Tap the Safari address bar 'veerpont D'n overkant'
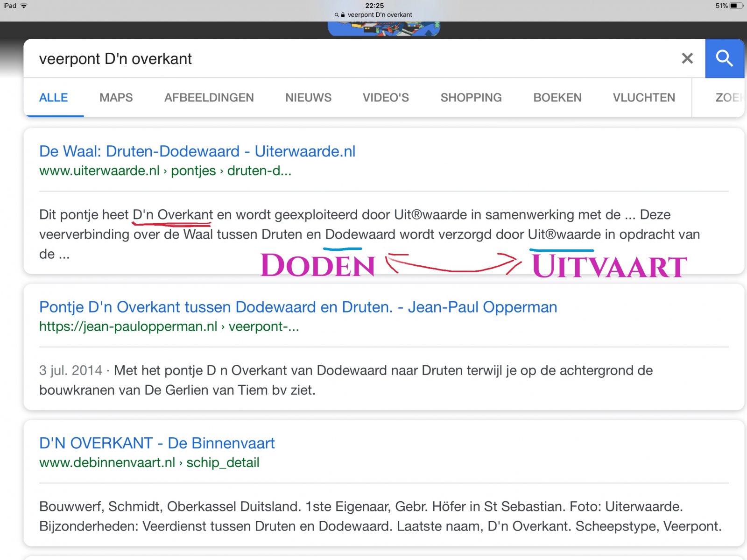 [374, 15]
